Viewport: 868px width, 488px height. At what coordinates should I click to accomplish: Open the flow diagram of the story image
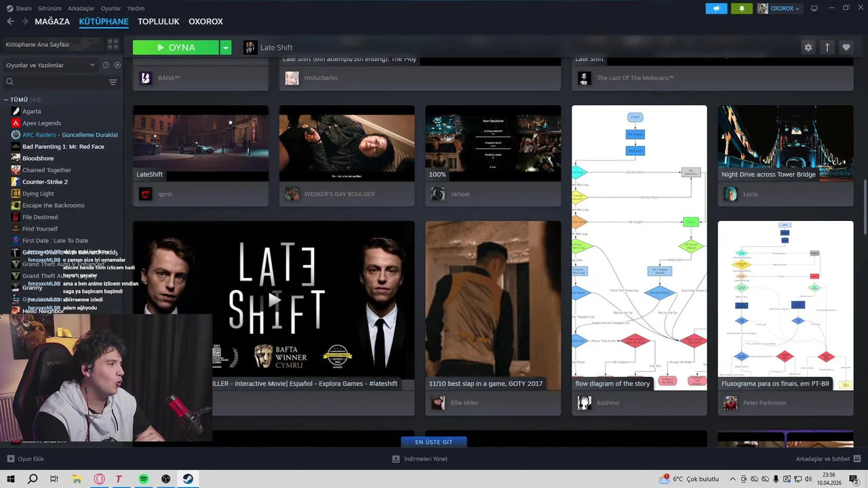pos(639,247)
